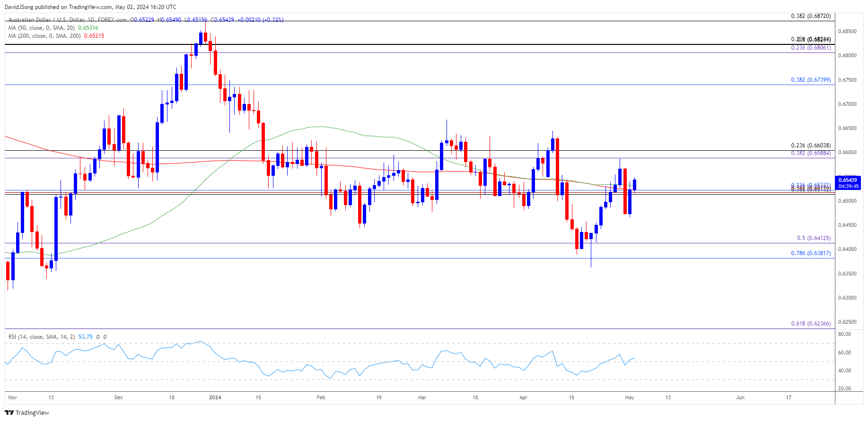Click the 0.62500 price axis tick
This screenshot has height=421, width=868.
[847, 322]
